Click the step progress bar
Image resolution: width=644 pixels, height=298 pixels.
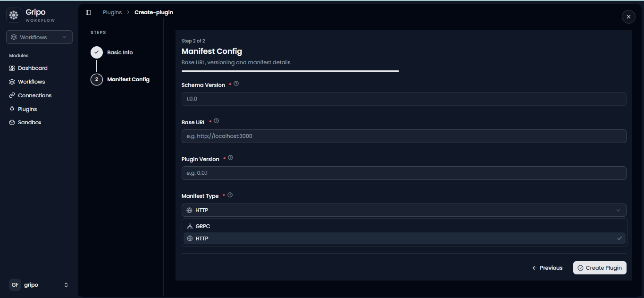[x=290, y=71]
